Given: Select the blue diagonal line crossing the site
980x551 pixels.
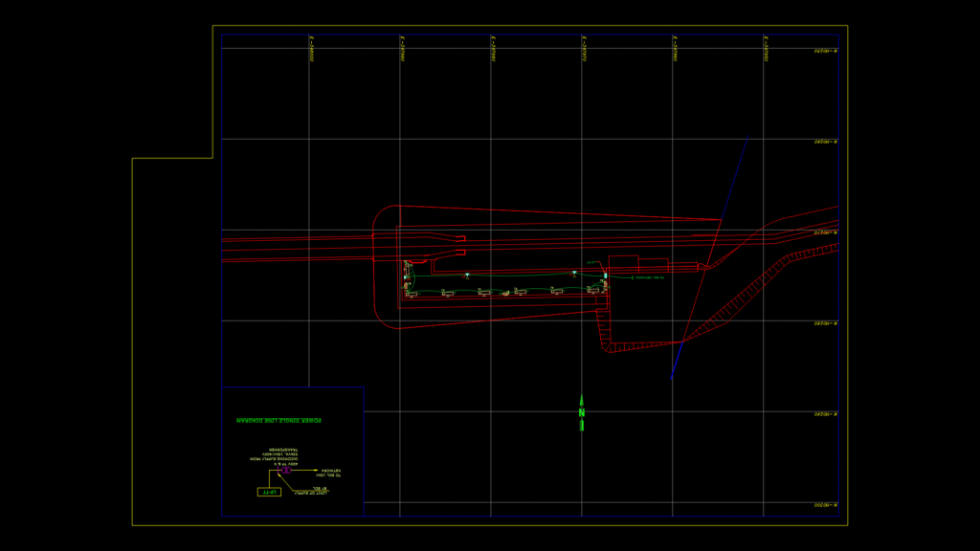Looking at the screenshot, I should (709, 257).
